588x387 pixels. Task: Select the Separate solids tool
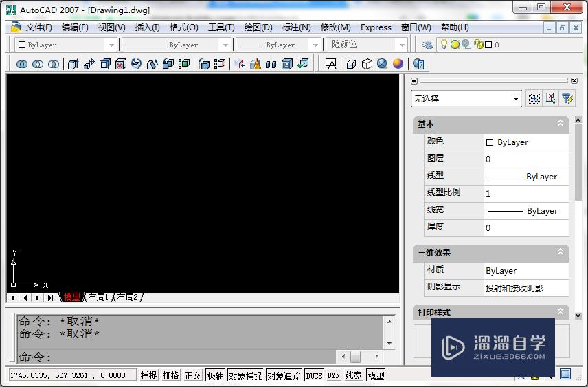coord(271,64)
